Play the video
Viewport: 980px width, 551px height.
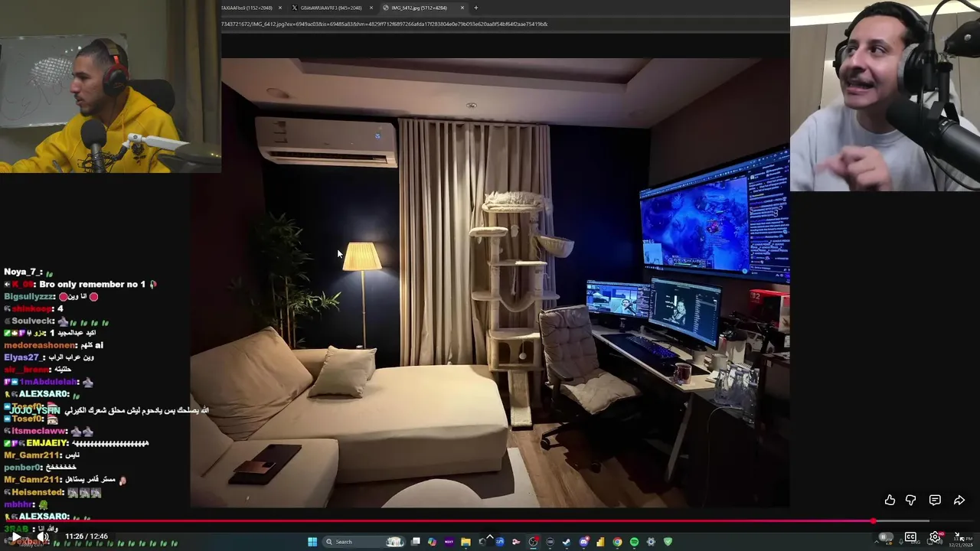tap(16, 537)
